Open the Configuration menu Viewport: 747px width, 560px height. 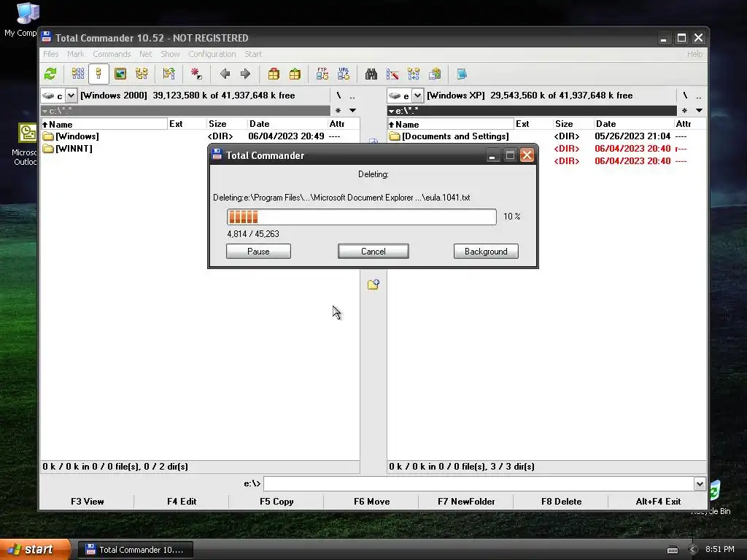[212, 54]
